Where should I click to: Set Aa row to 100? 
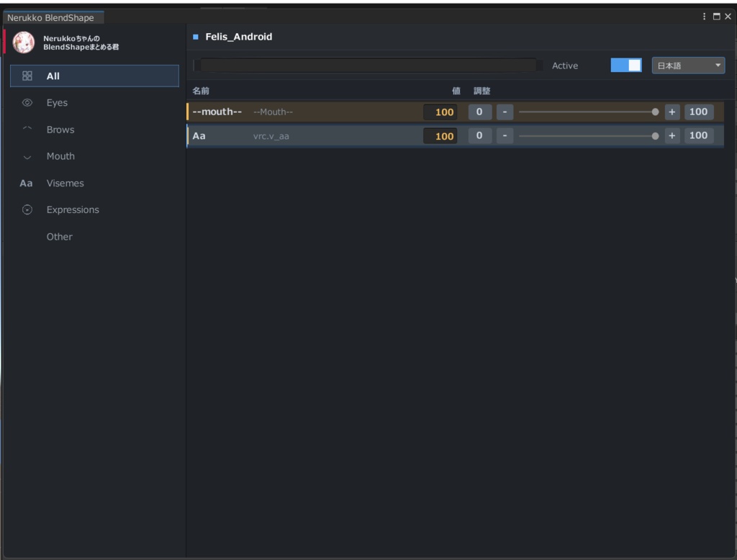click(x=698, y=136)
